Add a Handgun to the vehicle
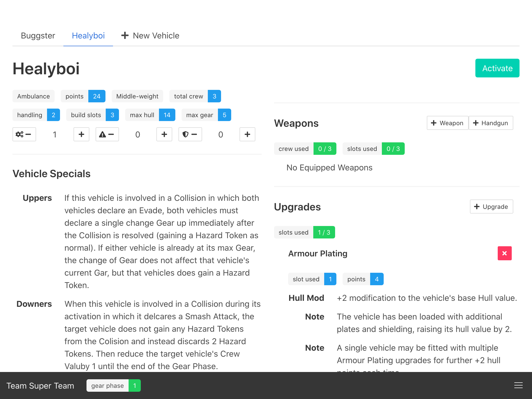Screen dimensions: 532x399 [x=490, y=123]
